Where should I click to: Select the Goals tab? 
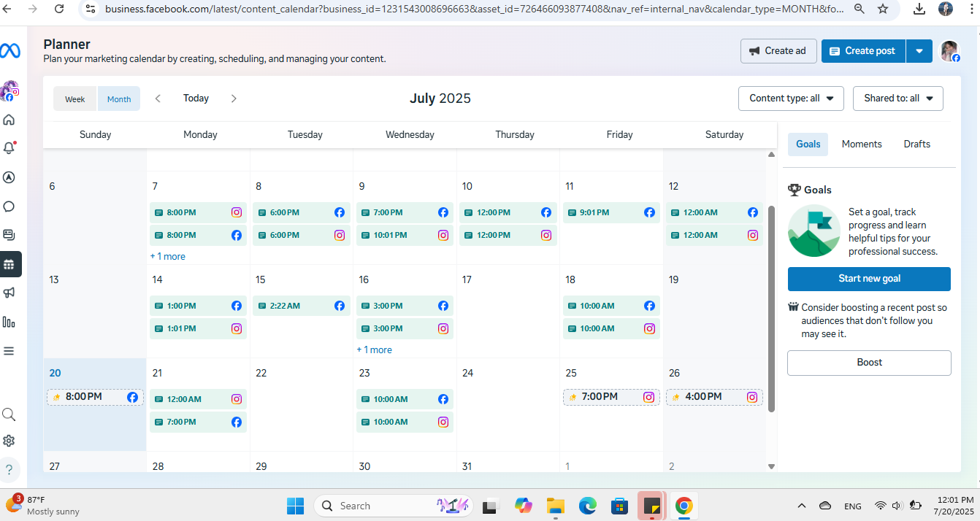808,144
